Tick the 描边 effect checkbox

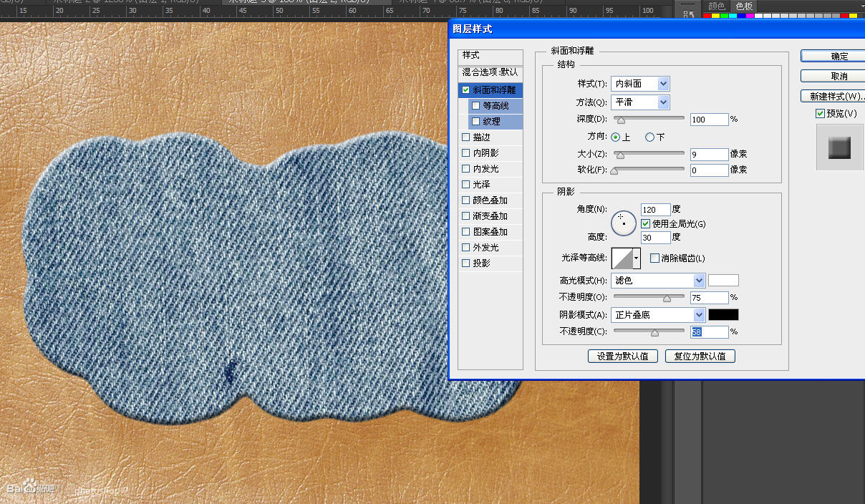click(x=466, y=137)
